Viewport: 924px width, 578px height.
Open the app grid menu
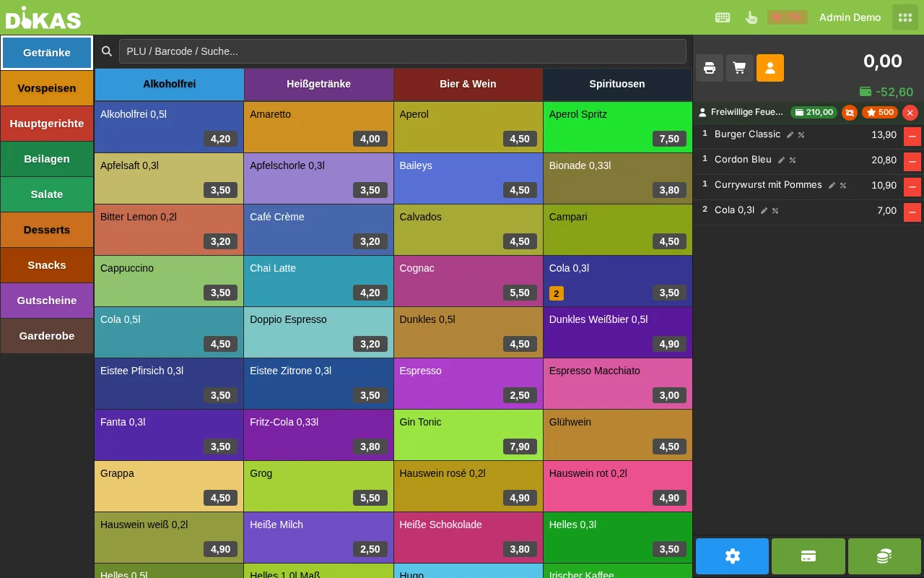905,17
